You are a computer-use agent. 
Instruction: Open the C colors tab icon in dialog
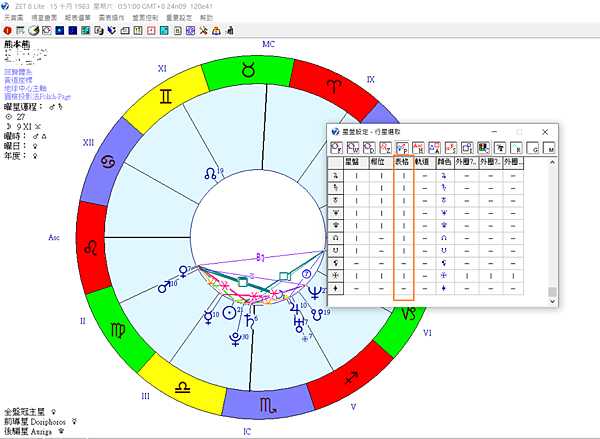coord(484,148)
